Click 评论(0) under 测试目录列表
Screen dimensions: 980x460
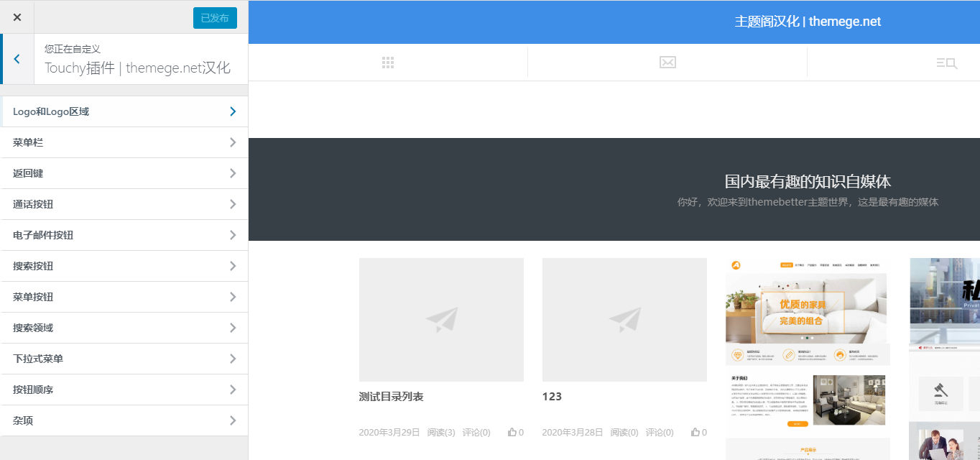pyautogui.click(x=476, y=433)
